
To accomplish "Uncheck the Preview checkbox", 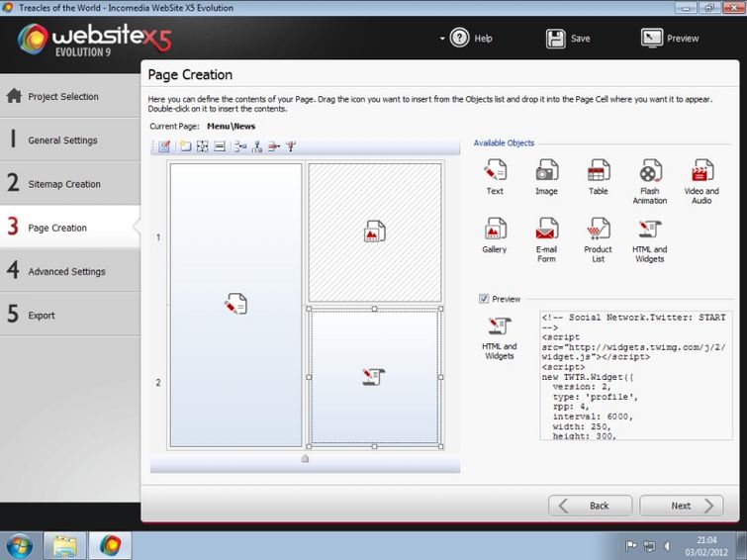I will pos(484,299).
